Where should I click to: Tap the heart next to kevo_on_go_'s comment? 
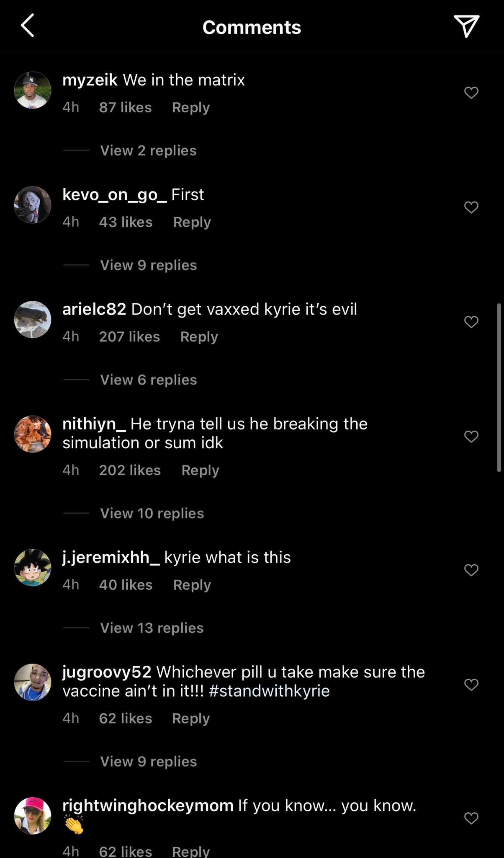[471, 206]
